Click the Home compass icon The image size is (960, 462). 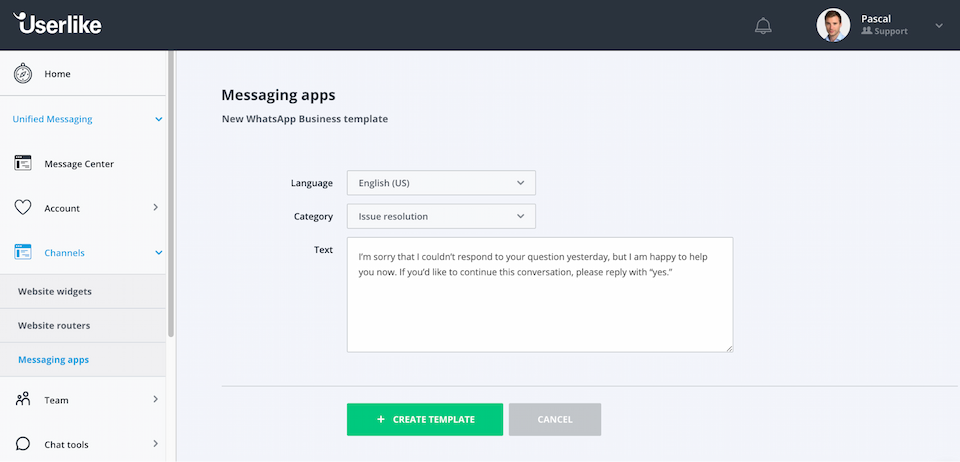coord(23,73)
